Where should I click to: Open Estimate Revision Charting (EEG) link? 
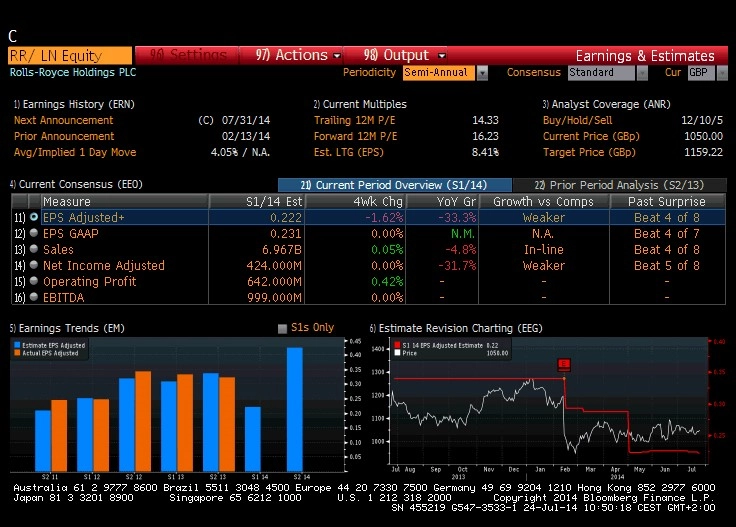point(456,328)
